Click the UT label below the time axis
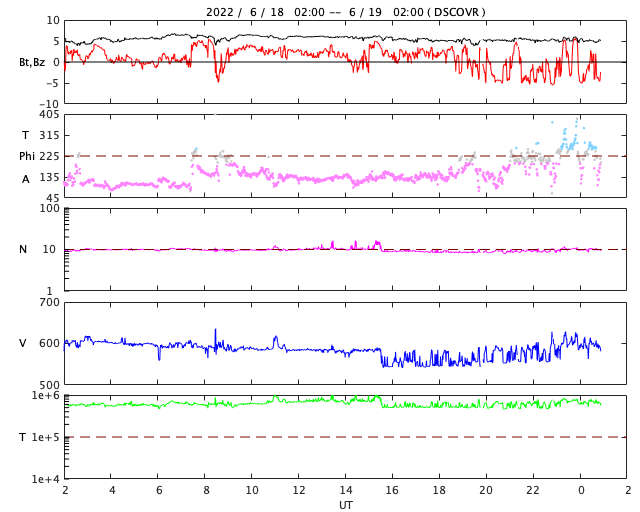 pos(345,505)
